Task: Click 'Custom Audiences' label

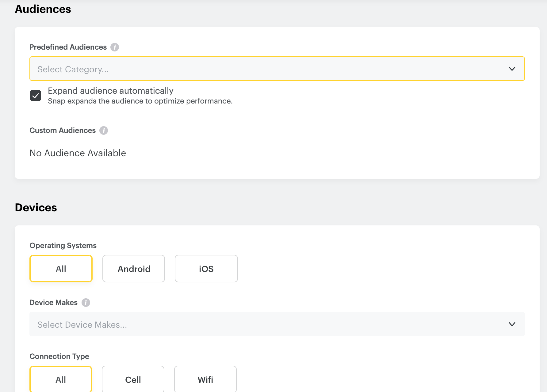Action: pos(63,130)
